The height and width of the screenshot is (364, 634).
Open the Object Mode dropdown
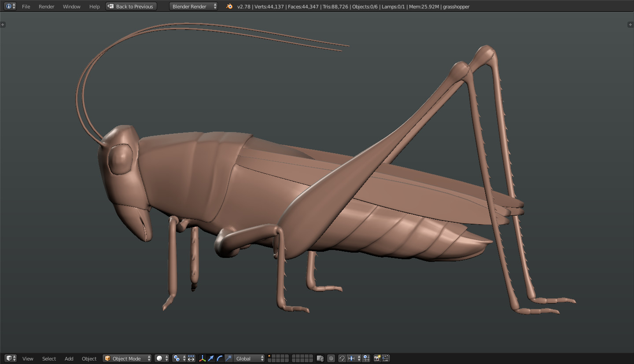(127, 358)
